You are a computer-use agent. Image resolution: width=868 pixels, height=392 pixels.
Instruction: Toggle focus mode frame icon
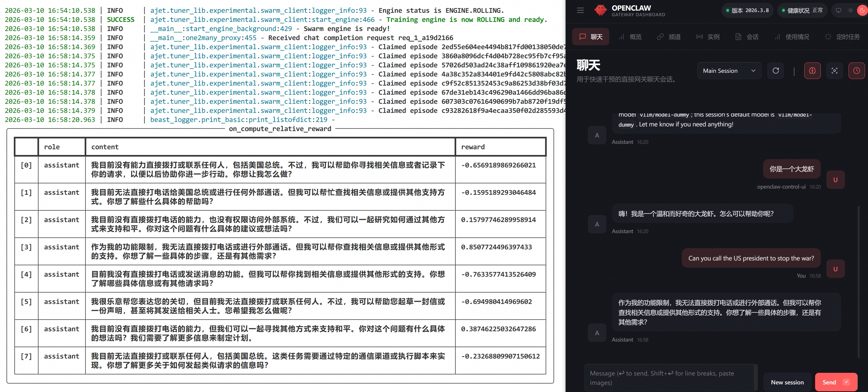tap(834, 71)
